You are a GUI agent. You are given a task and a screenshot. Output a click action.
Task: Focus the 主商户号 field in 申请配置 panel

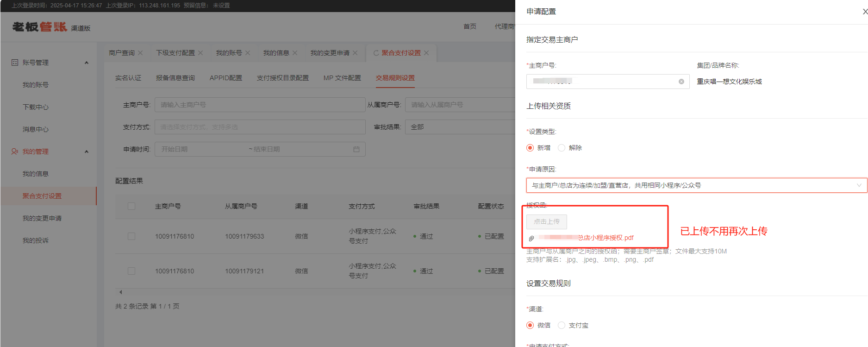click(608, 82)
